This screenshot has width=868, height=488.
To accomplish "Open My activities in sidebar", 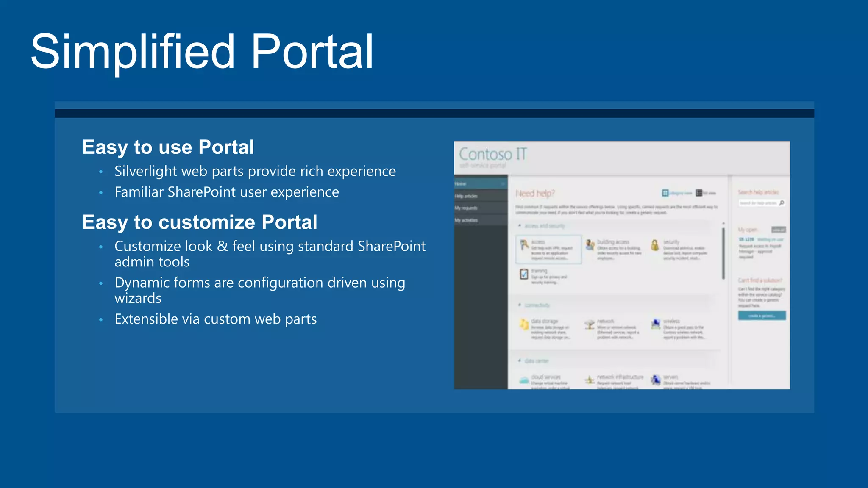I will 466,220.
